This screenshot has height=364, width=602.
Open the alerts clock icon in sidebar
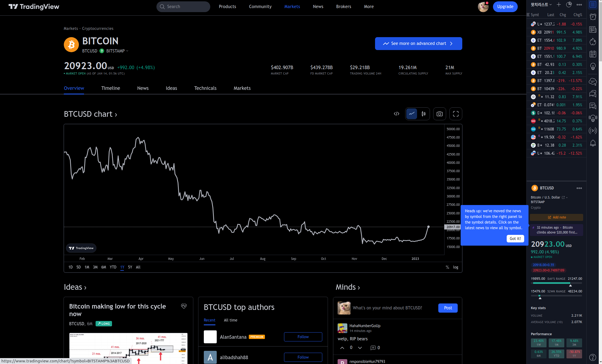593,17
